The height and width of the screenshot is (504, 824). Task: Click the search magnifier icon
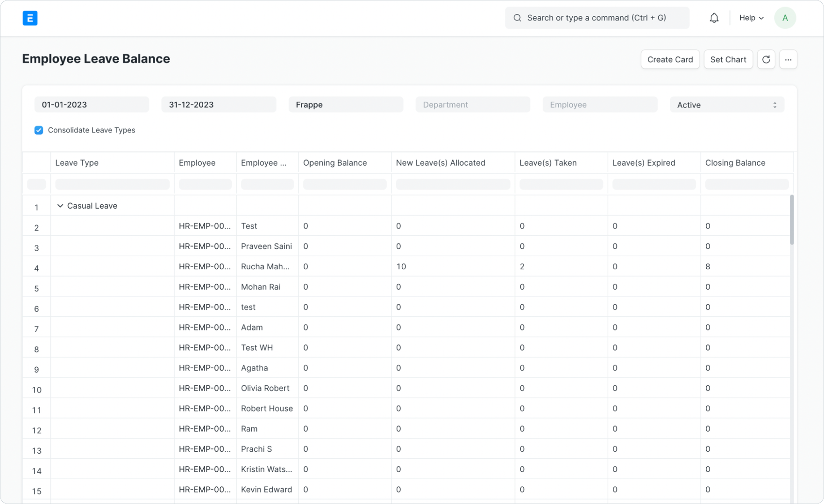(x=517, y=18)
